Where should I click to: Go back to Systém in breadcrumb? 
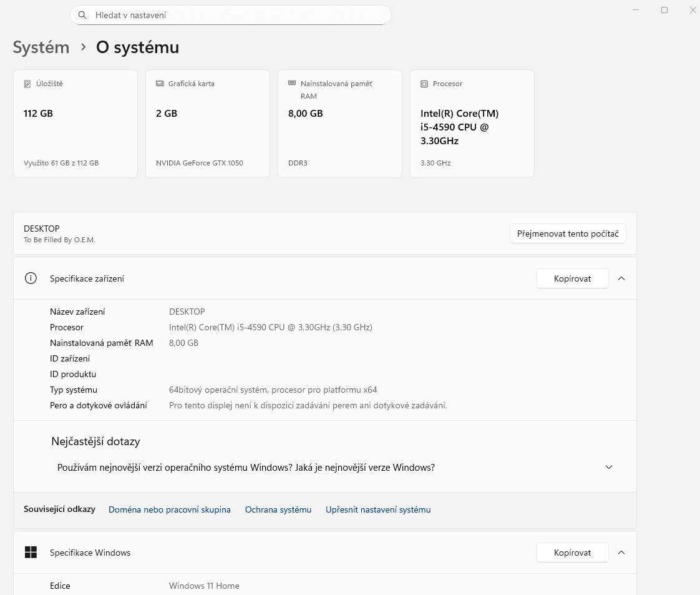click(41, 47)
